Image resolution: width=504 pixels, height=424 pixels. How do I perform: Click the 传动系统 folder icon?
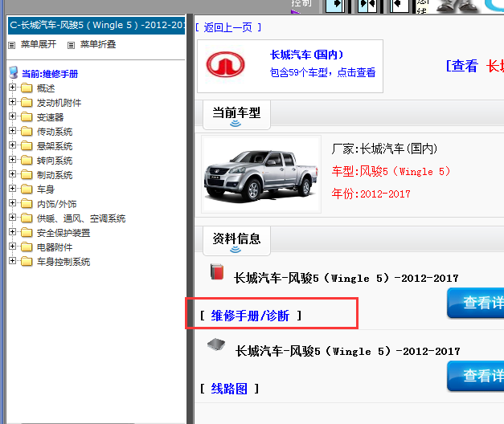(27, 131)
